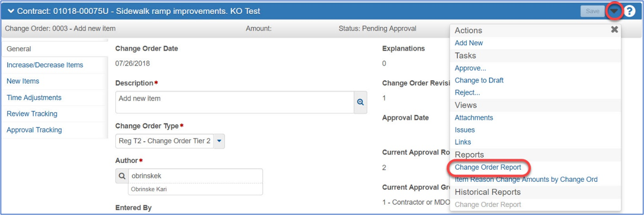This screenshot has width=644, height=215.
Task: Open Item Reason Change Amounts report
Action: tap(526, 179)
